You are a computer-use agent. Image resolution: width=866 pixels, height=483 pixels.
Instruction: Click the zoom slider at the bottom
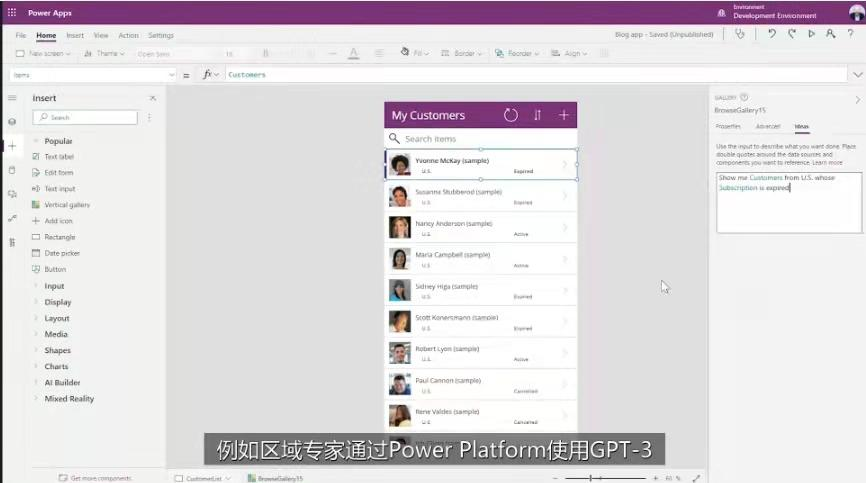pyautogui.click(x=605, y=478)
